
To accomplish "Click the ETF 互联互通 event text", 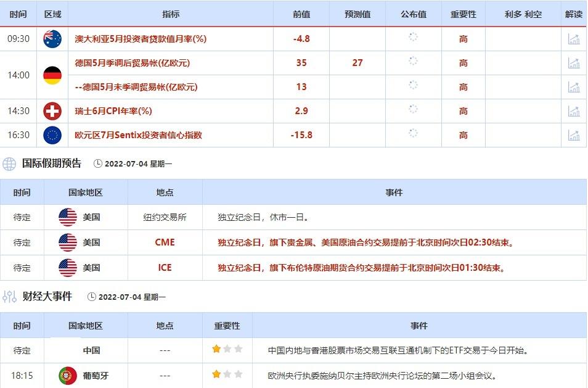I will [x=399, y=350].
